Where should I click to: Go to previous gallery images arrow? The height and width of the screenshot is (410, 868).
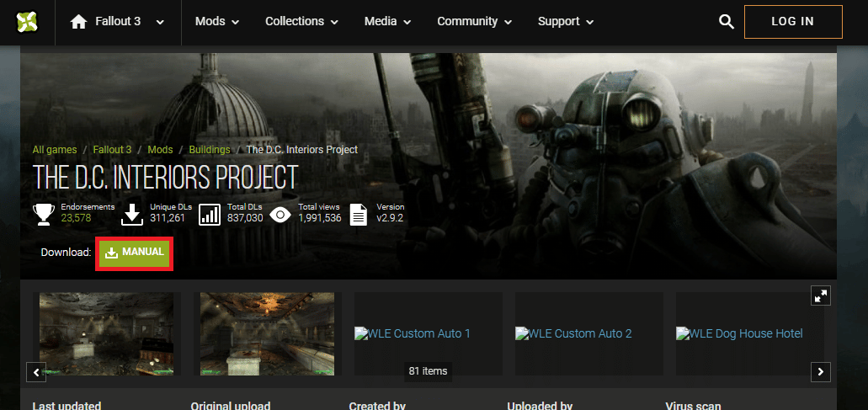click(36, 372)
